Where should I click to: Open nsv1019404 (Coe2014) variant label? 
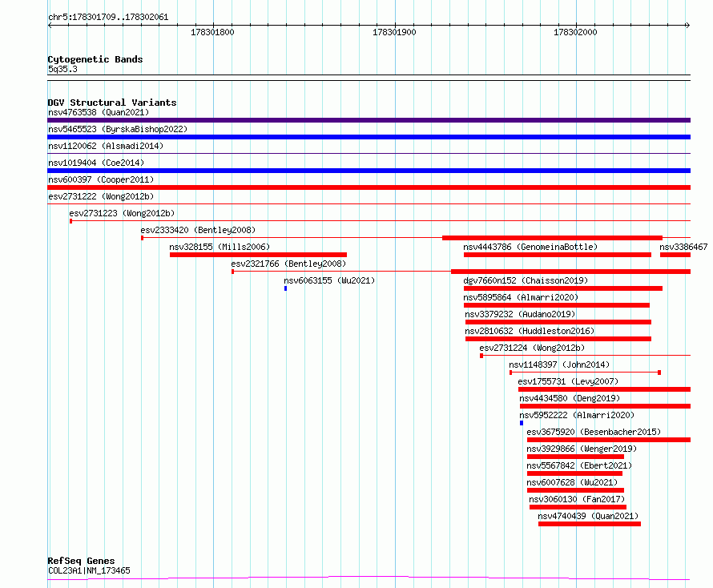click(96, 163)
